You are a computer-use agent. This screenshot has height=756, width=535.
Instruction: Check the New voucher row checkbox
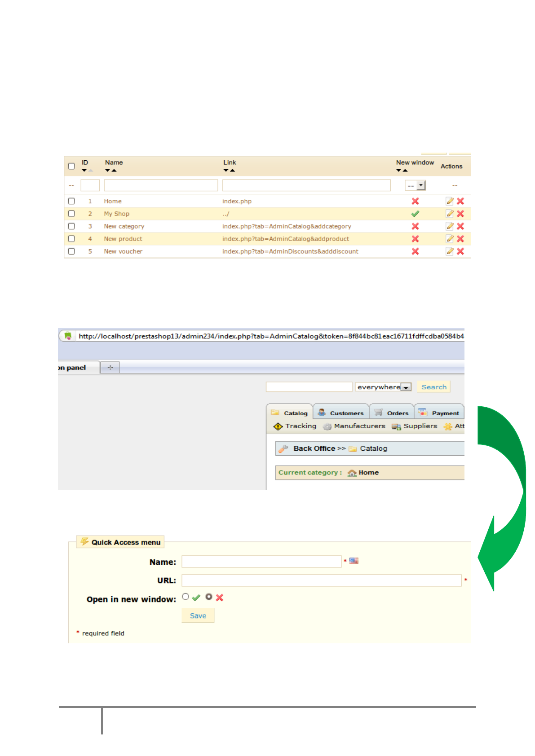tap(71, 251)
